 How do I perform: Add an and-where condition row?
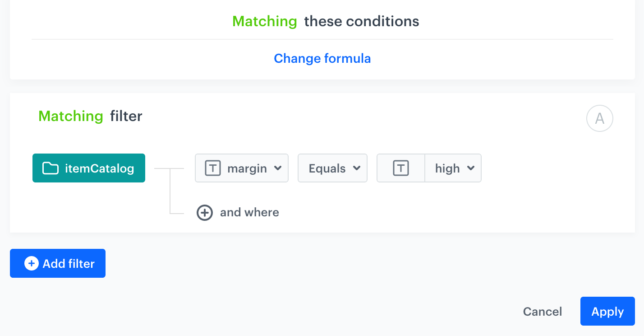tap(238, 212)
